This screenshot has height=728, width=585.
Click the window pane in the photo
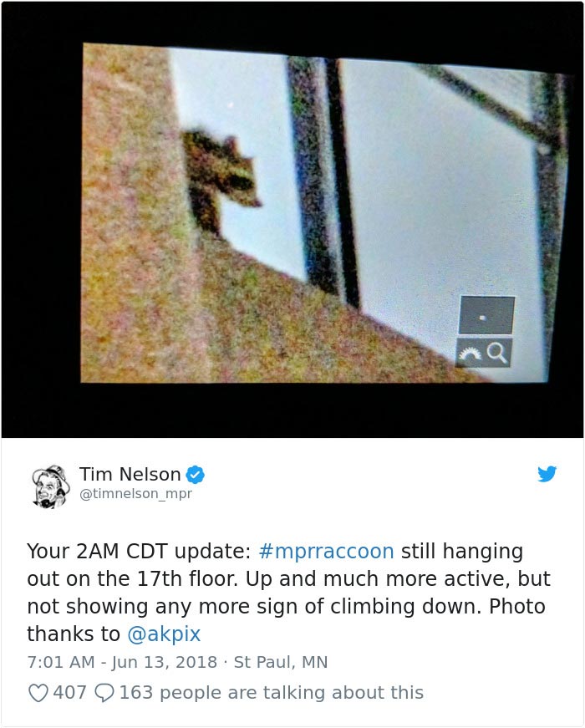[444, 200]
